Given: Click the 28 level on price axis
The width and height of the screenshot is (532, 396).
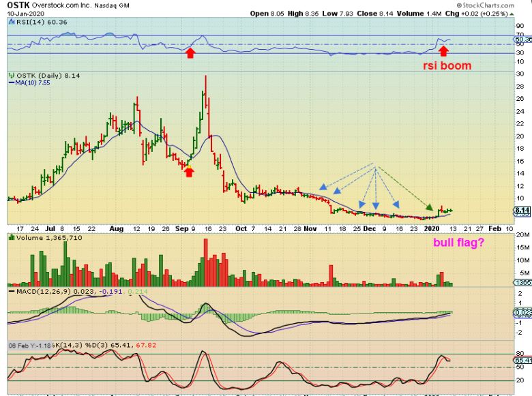Looking at the screenshot, I should pos(520,87).
